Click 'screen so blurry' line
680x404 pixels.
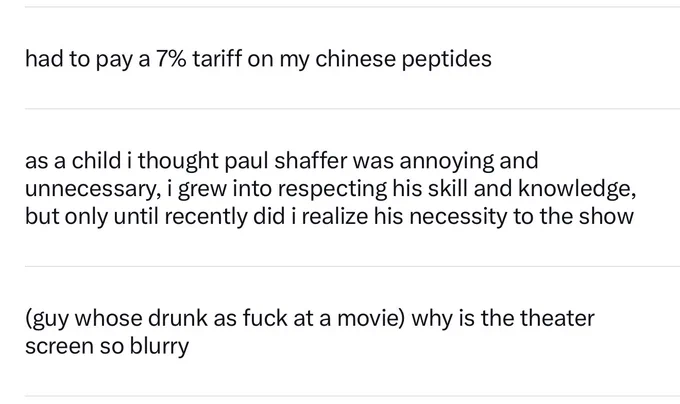107,346
